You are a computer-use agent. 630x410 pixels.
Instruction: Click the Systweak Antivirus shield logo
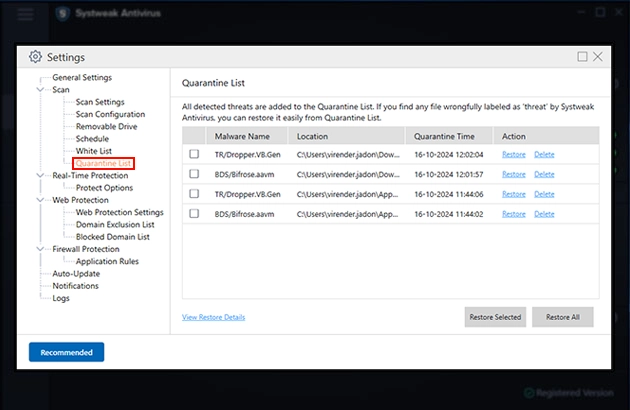(63, 14)
